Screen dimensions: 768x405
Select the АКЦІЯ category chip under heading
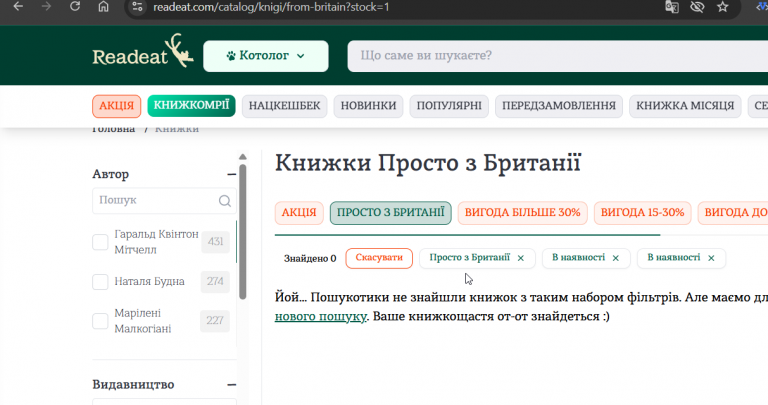click(299, 213)
